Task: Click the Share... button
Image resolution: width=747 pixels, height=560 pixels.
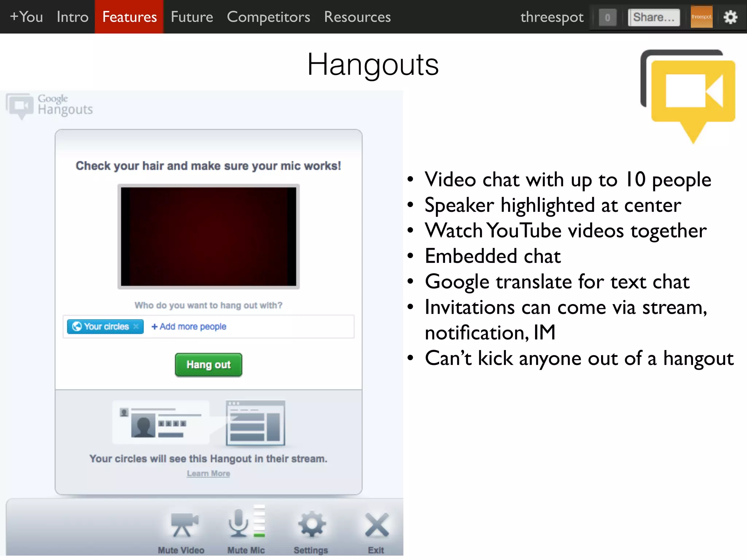Action: (x=654, y=17)
